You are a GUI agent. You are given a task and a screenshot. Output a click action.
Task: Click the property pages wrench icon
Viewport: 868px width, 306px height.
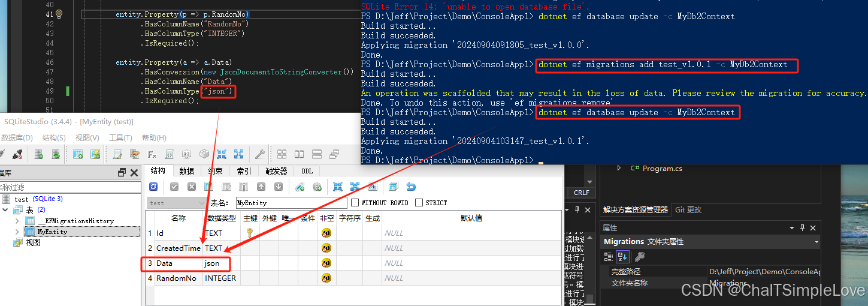(x=639, y=256)
